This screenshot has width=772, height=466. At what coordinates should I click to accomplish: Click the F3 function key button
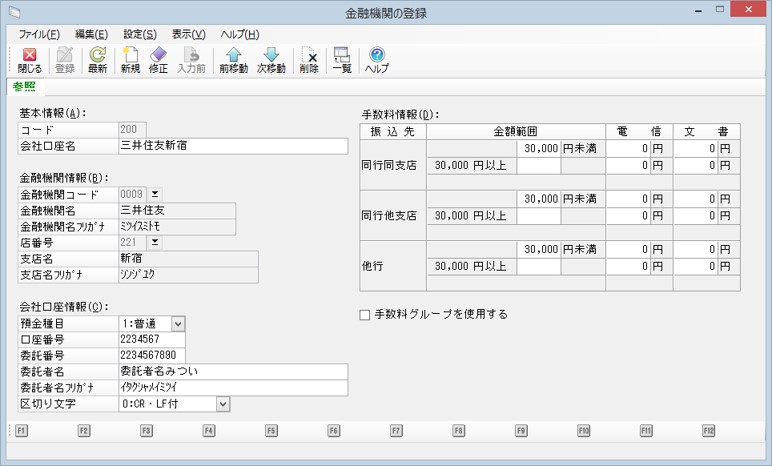pyautogui.click(x=146, y=431)
